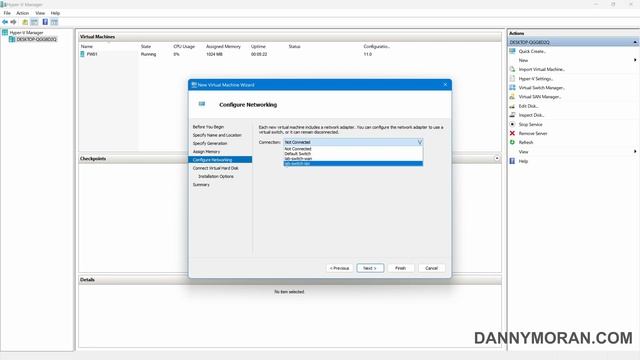The height and width of the screenshot is (360, 640).
Task: Sort by the State column header
Action: [x=146, y=47]
